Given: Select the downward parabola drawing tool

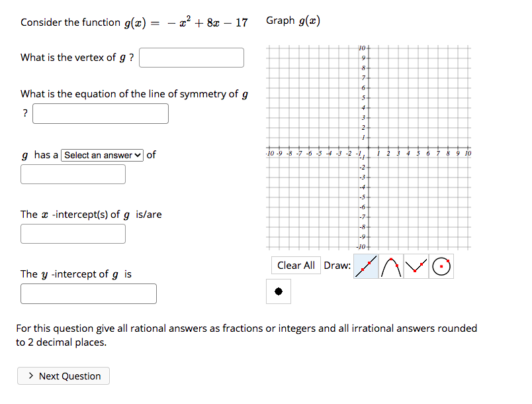Looking at the screenshot, I should point(390,266).
